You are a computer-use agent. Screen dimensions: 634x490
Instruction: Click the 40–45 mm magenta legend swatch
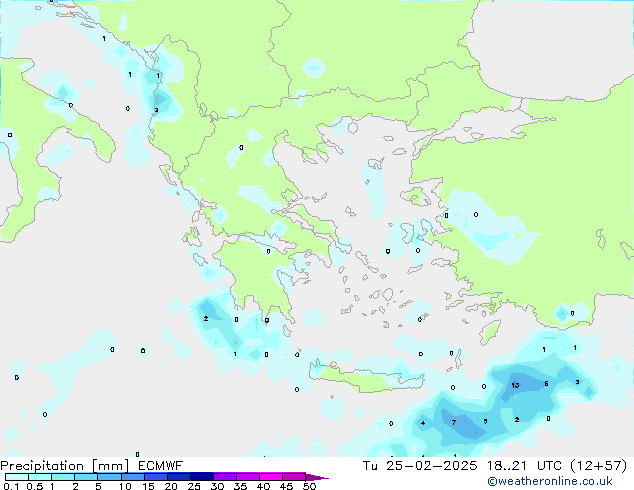coord(271,477)
